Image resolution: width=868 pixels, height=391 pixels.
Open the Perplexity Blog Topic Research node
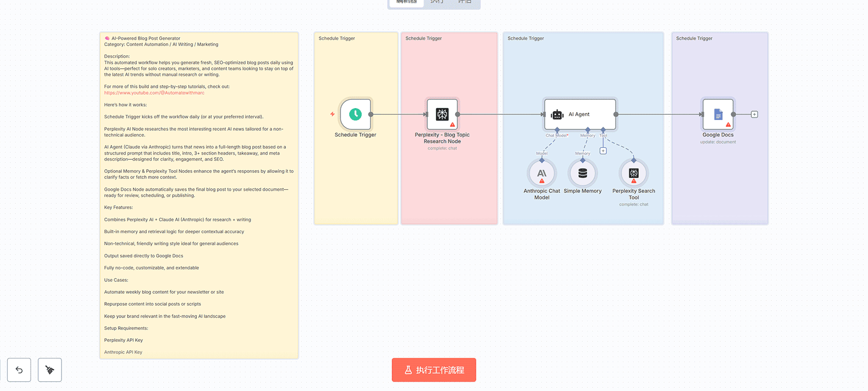442,114
